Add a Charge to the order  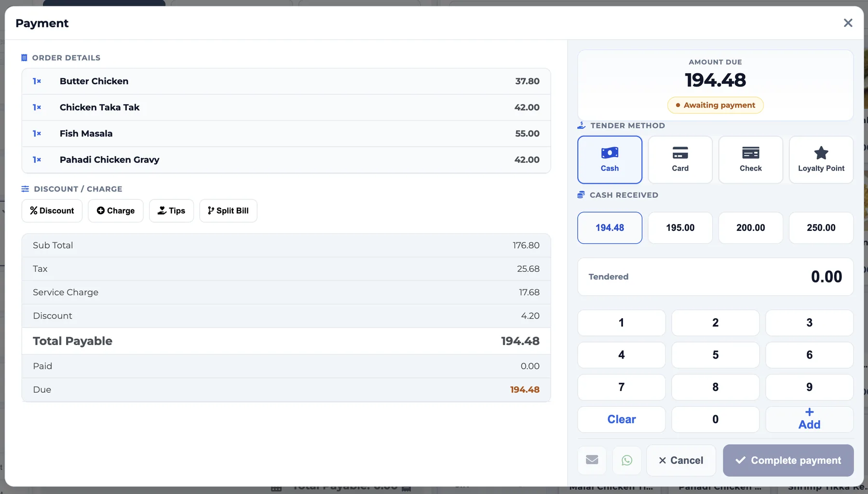point(116,211)
